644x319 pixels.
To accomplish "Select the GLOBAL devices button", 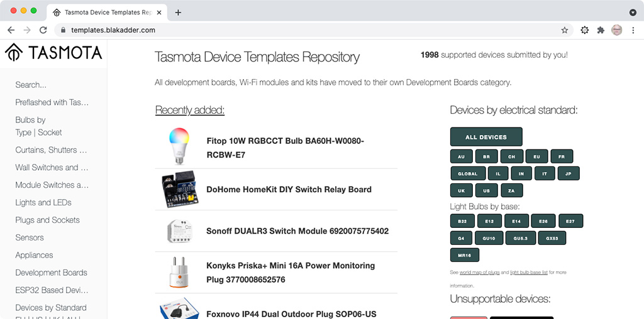I will click(468, 173).
